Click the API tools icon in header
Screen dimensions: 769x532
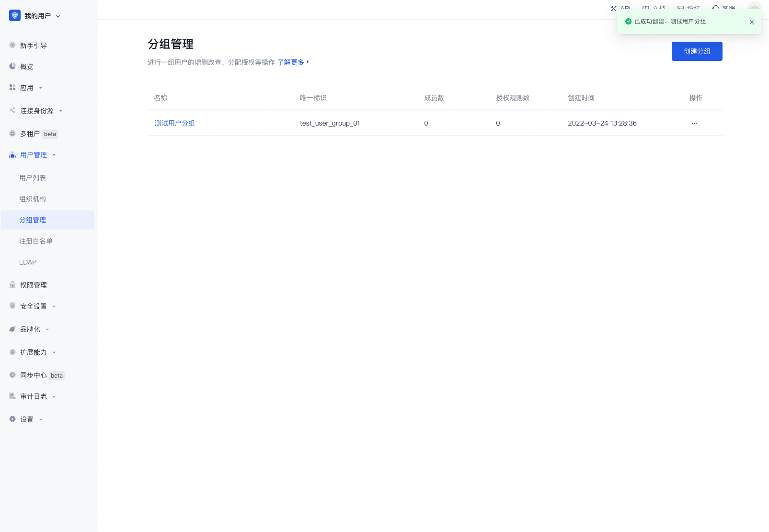click(613, 9)
